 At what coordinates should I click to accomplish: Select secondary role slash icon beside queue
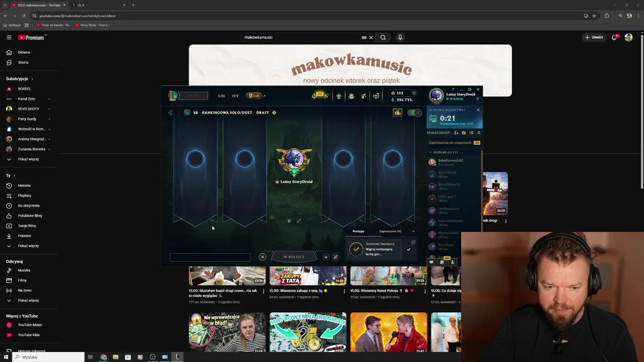tap(336, 257)
